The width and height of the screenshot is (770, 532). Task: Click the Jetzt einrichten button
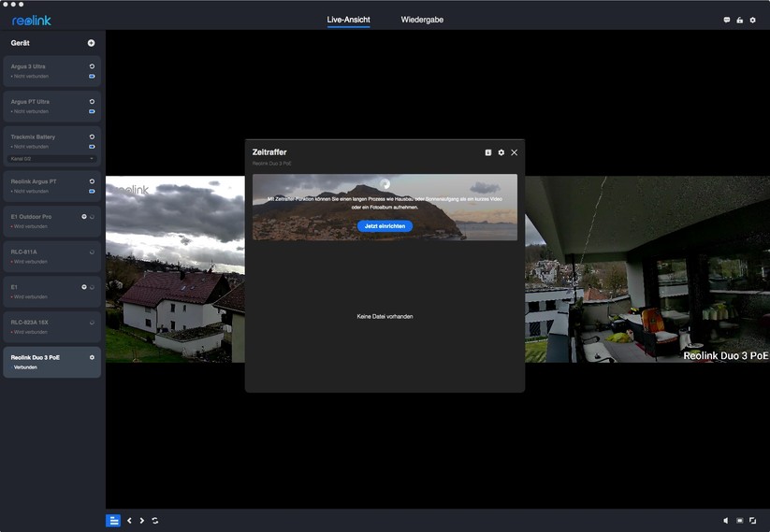click(x=385, y=226)
